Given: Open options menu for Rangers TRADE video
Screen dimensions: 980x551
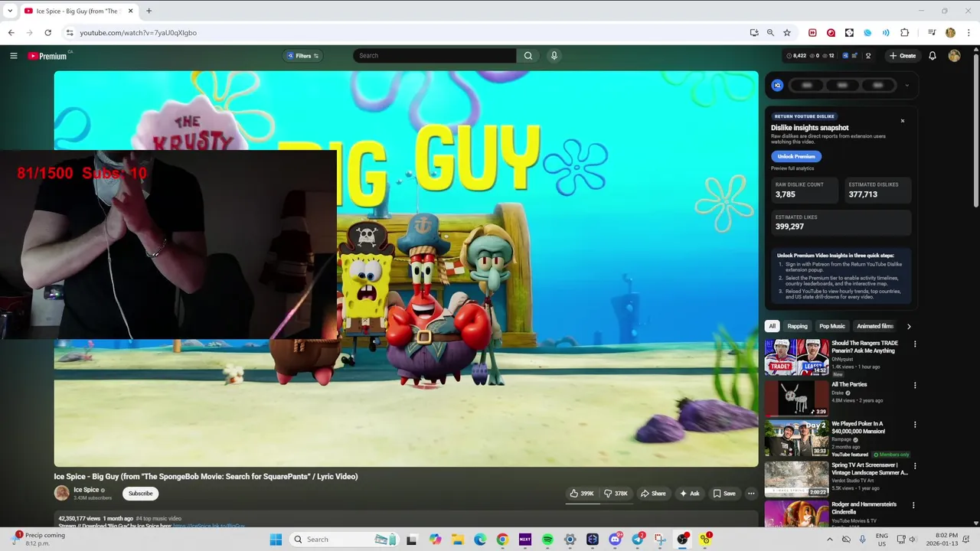Looking at the screenshot, I should [x=914, y=344].
